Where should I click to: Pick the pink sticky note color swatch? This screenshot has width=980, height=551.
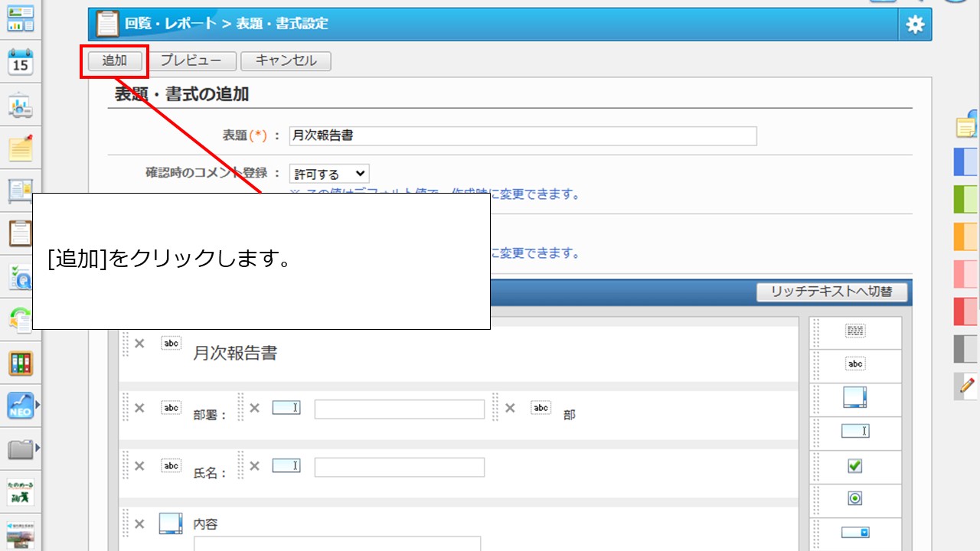966,274
